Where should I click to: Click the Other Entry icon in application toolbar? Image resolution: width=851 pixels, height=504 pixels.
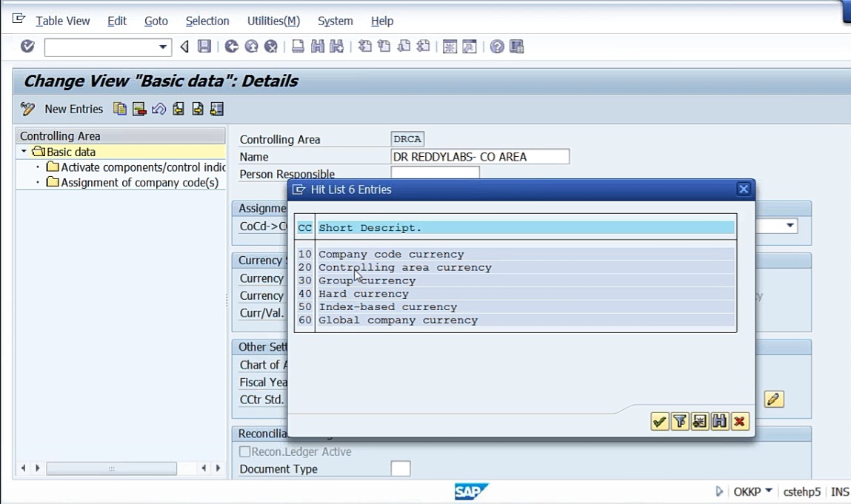[216, 109]
